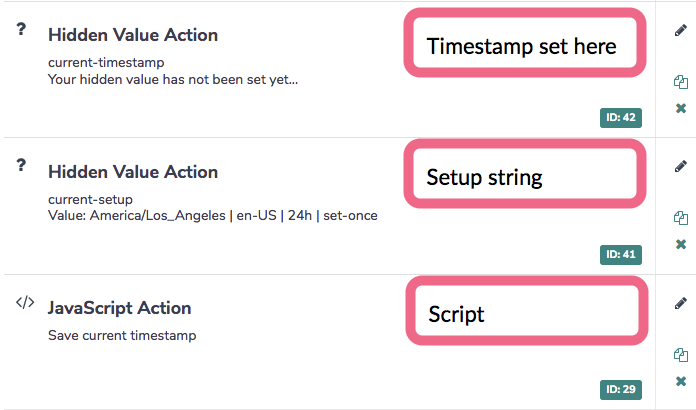The width and height of the screenshot is (696, 410).
Task: Select the "Setup string" callout box
Action: (x=521, y=178)
